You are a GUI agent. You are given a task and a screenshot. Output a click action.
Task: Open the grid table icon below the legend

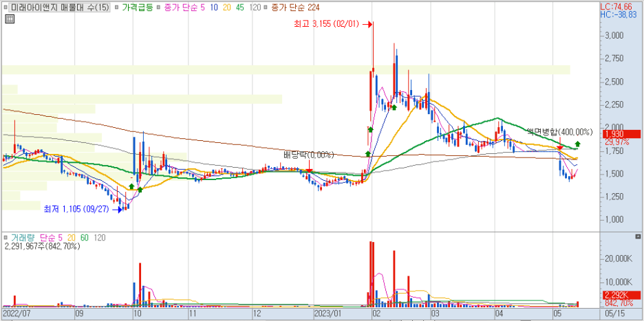(10, 19)
